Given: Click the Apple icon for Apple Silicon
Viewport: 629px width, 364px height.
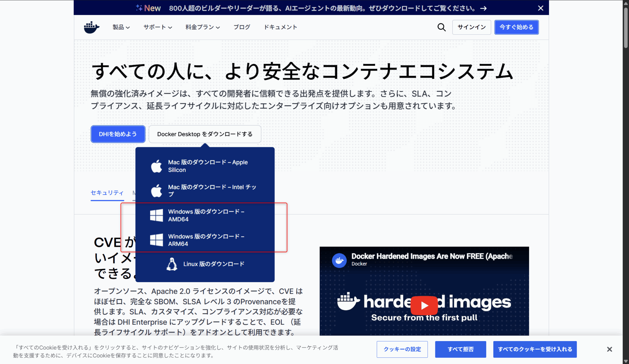Looking at the screenshot, I should tap(156, 166).
